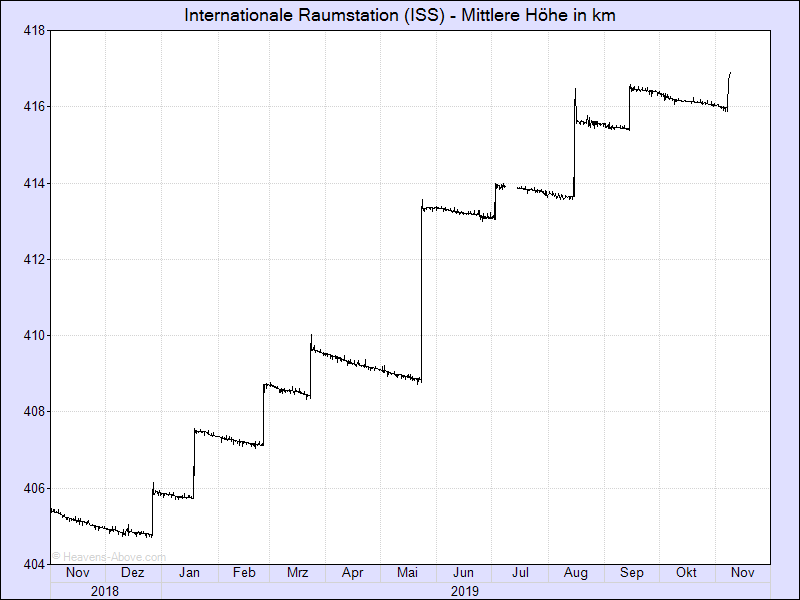Click the Dez month label
Image resolution: width=800 pixels, height=600 pixels.
pos(133,573)
